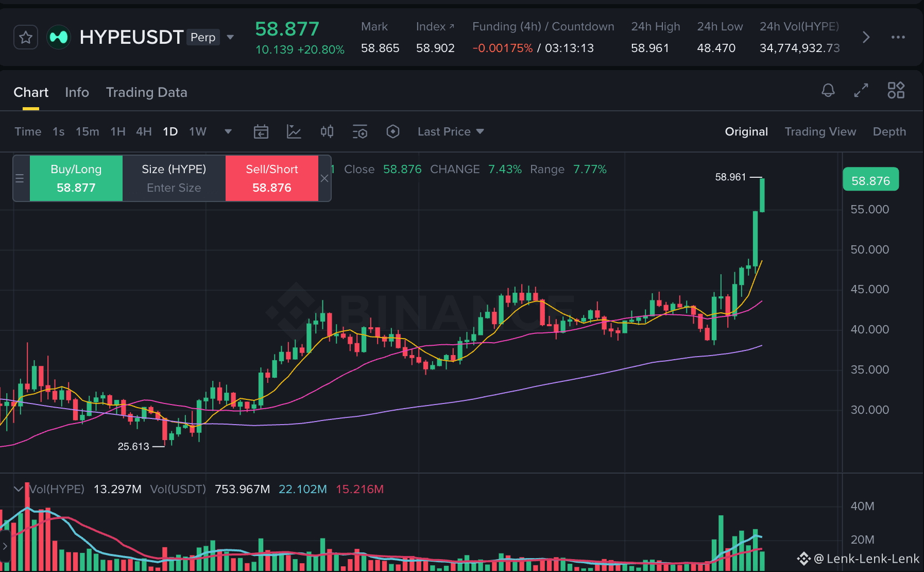Viewport: 924px width, 572px height.
Task: Open the HYPEUSDT pair selector dropdown arrow
Action: coord(230,37)
